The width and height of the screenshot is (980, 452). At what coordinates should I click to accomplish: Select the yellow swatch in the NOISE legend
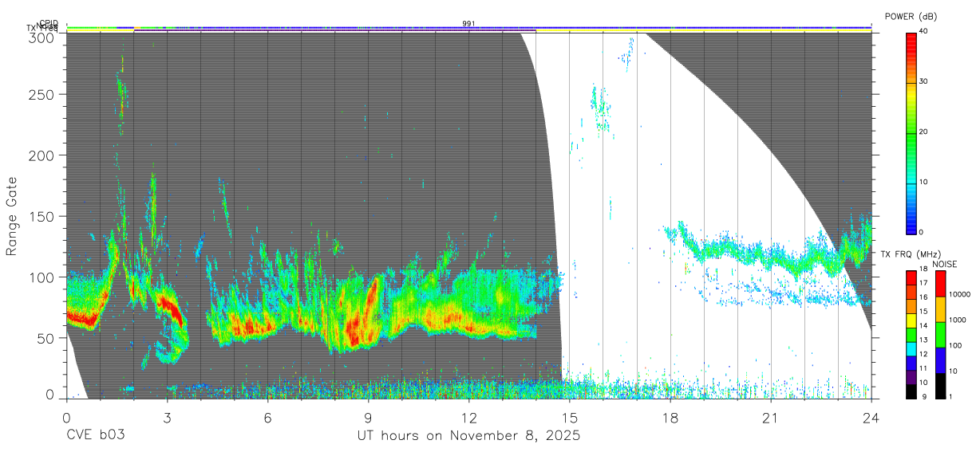[940, 309]
